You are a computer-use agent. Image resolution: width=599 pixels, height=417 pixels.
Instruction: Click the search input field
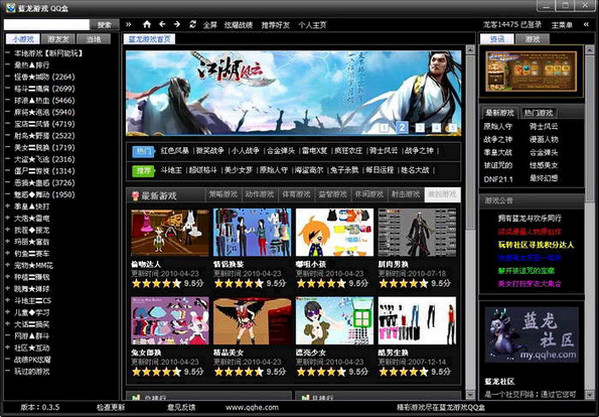tap(47, 25)
